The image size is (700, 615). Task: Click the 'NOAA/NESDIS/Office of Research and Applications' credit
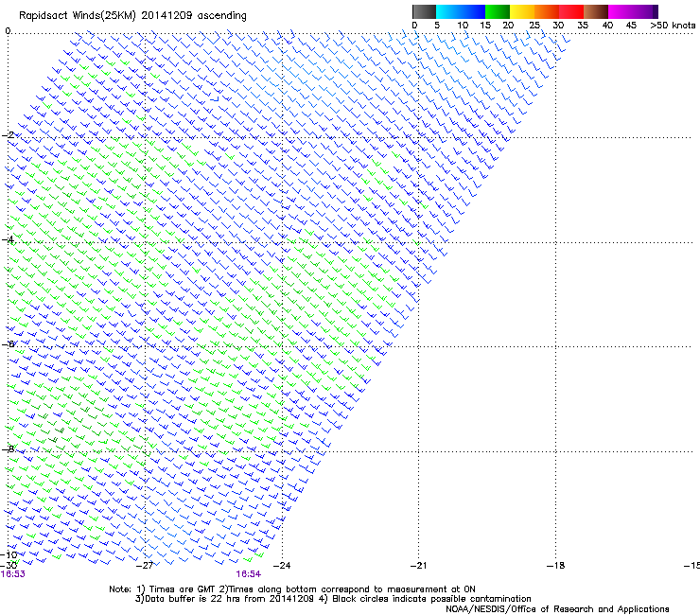[557, 609]
